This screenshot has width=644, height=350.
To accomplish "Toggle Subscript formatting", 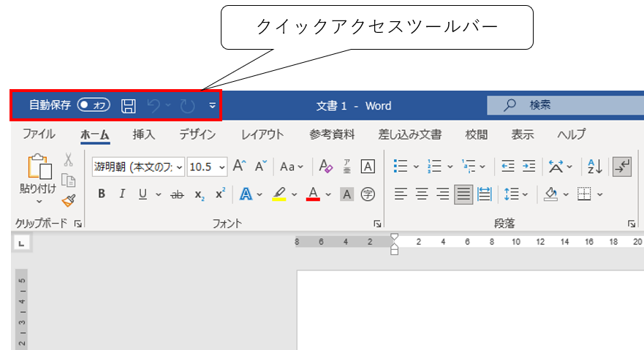I will click(199, 194).
